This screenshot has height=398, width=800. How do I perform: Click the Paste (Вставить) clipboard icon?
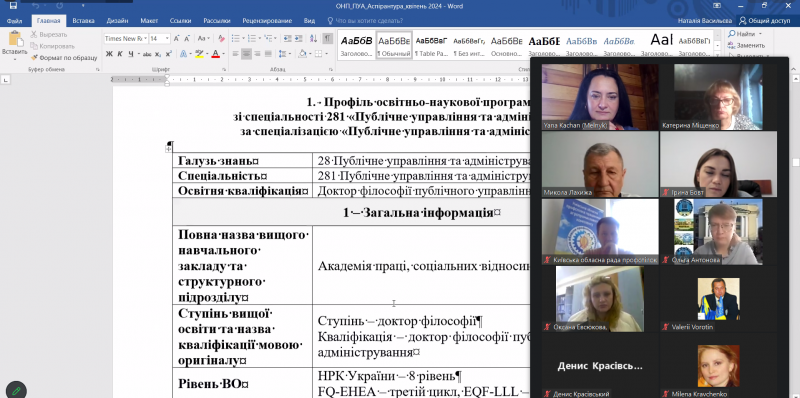pos(14,39)
